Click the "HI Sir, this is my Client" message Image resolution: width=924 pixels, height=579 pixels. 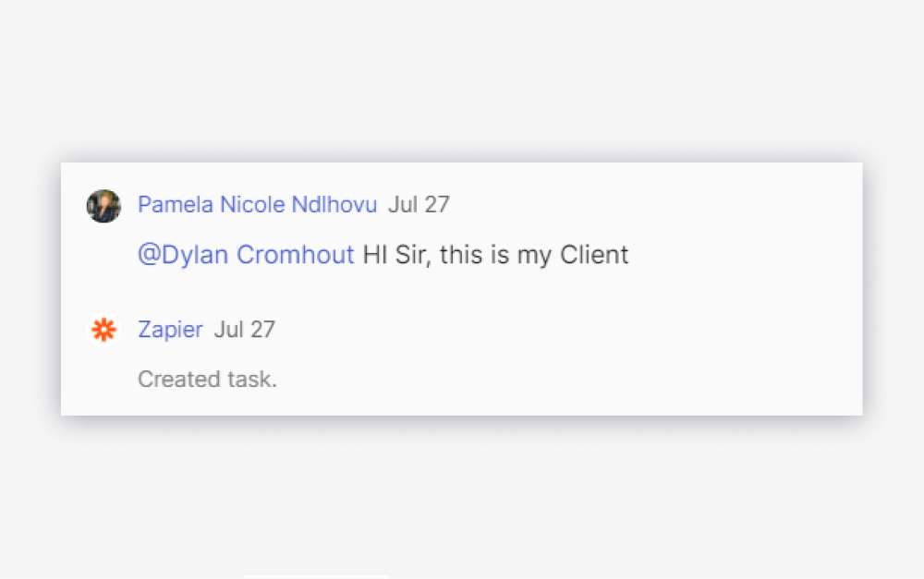coord(495,255)
